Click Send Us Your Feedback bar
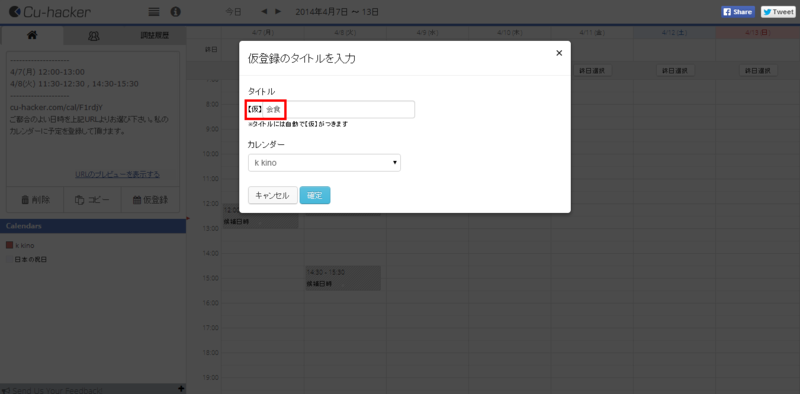Viewport: 800px width, 394px height. (93, 389)
